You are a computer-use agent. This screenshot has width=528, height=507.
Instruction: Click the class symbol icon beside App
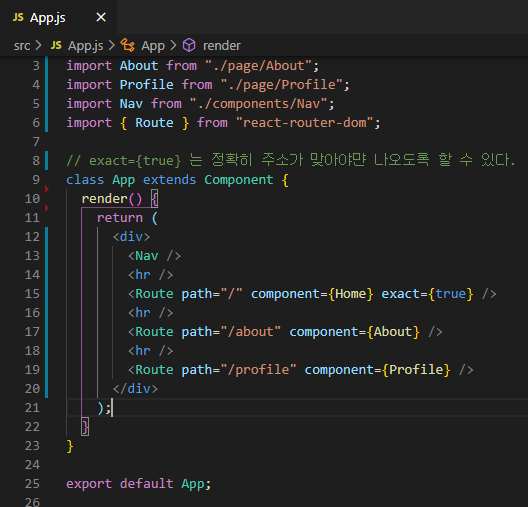pos(128,45)
